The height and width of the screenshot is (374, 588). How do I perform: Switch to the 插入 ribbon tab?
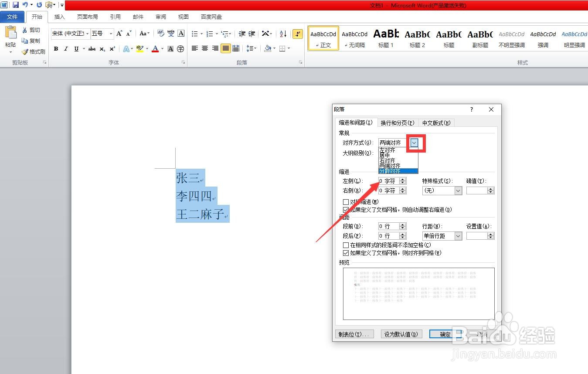[x=59, y=17]
